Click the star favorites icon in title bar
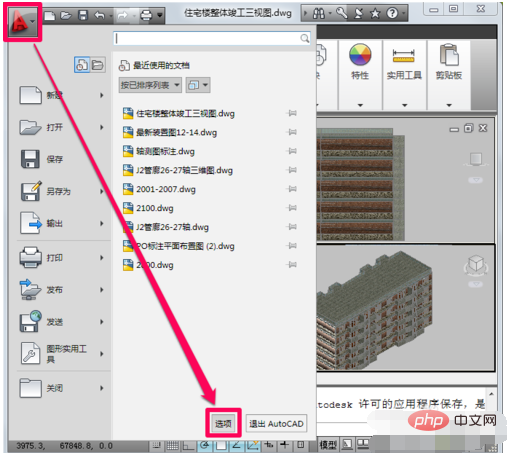Image resolution: width=507 pixels, height=453 pixels. pos(375,14)
